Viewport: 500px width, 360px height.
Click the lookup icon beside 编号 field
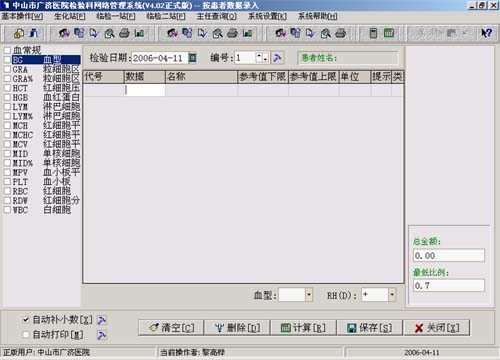pyautogui.click(x=277, y=58)
